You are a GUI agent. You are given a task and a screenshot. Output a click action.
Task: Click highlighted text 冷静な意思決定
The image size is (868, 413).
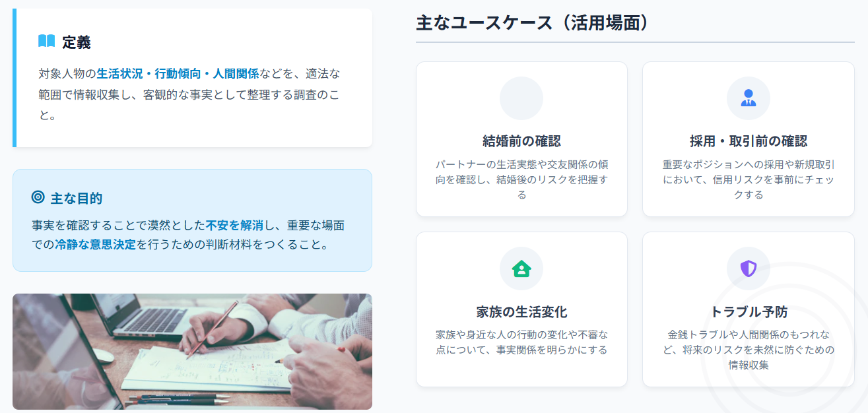[x=96, y=245]
